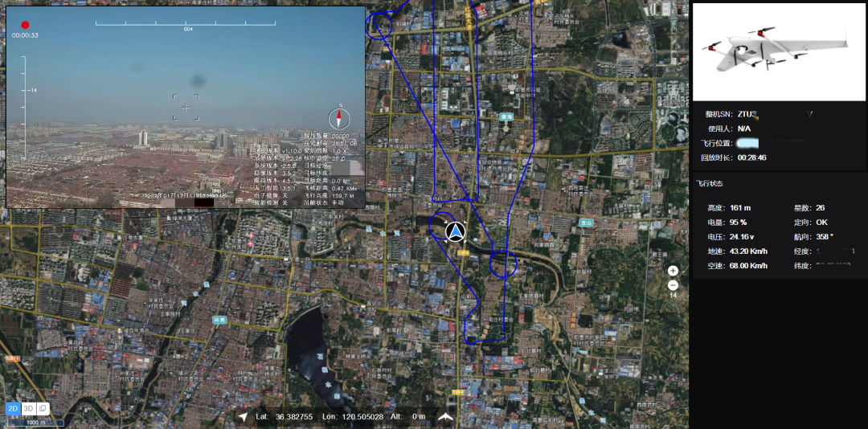
Task: Click the zoom in plus button
Action: coord(673,271)
